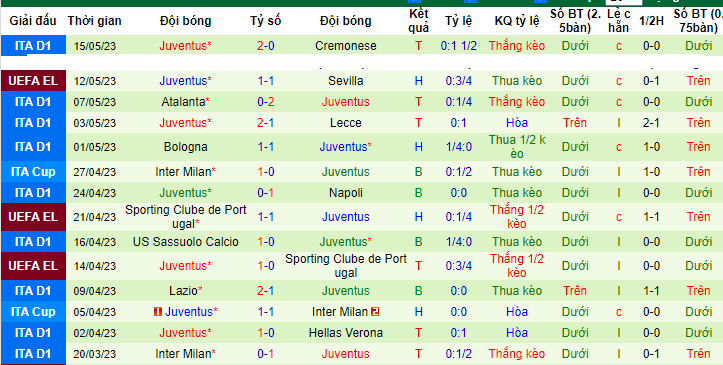Click the 2-0 score of Juventus vs Cremonese
Viewport: 723px width, 365px height.
266,46
